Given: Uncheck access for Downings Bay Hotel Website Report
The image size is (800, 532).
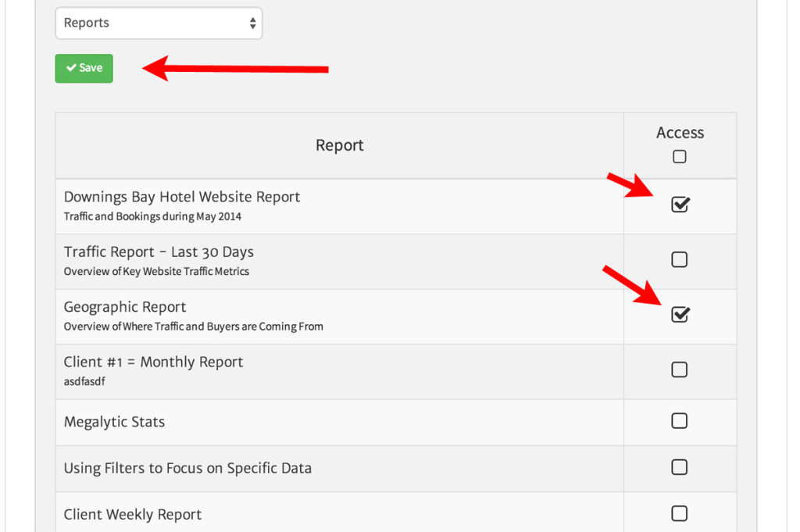Looking at the screenshot, I should 679,205.
